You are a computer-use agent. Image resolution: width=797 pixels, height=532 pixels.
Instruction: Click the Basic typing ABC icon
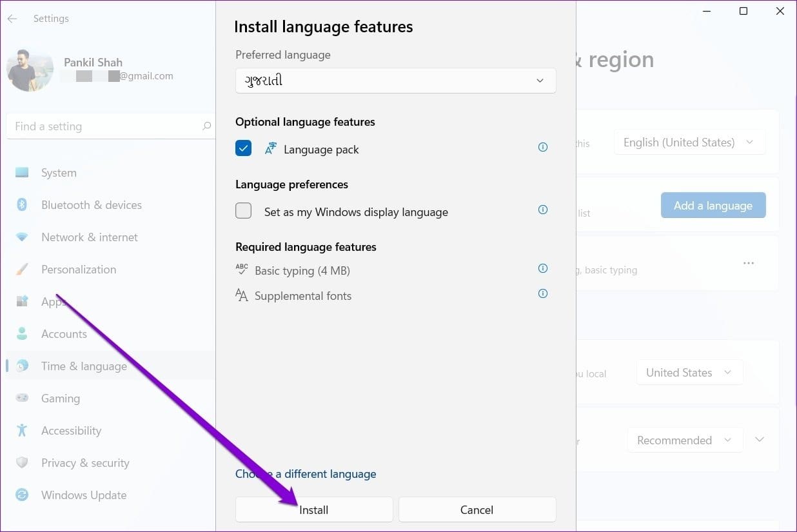242,270
